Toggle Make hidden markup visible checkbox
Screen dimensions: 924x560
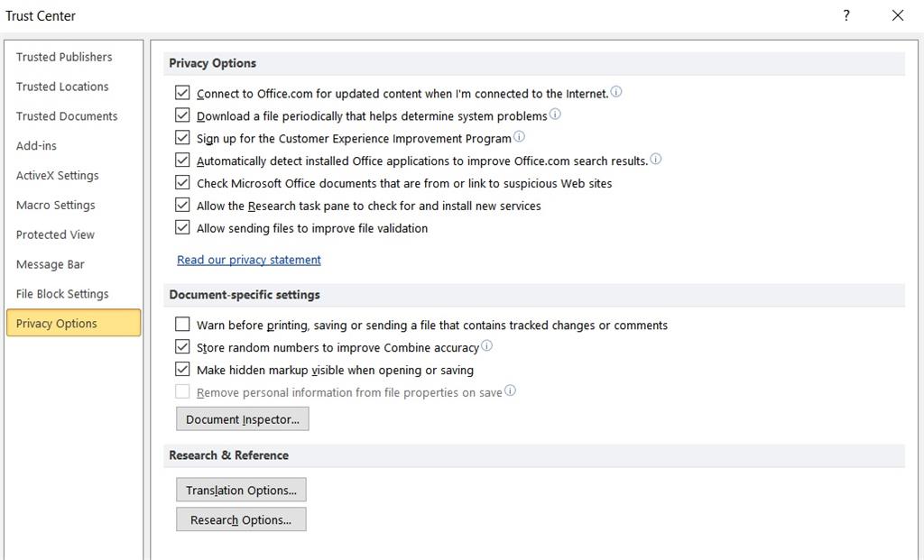point(182,369)
